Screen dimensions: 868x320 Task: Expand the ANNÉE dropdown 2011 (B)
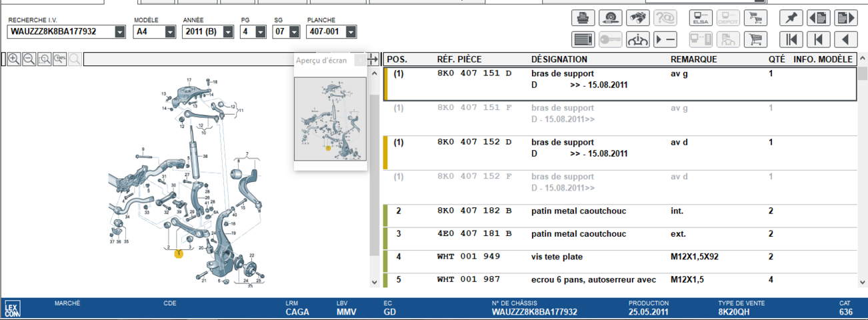(x=227, y=31)
